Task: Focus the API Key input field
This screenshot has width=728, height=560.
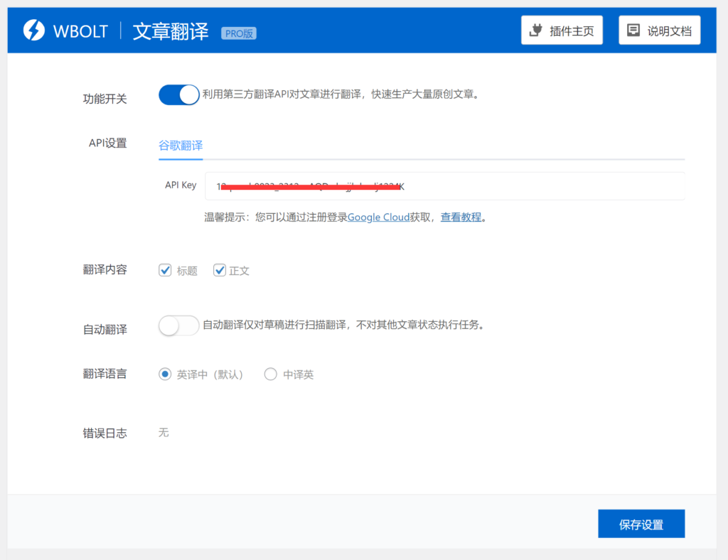Action: point(444,186)
